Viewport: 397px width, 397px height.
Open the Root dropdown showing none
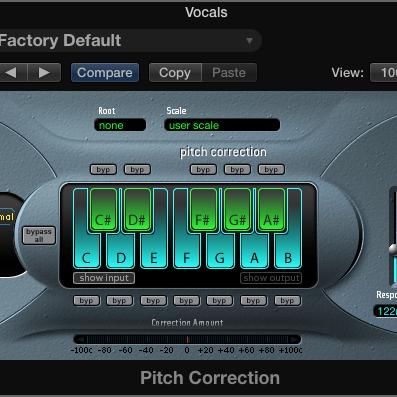[x=120, y=125]
